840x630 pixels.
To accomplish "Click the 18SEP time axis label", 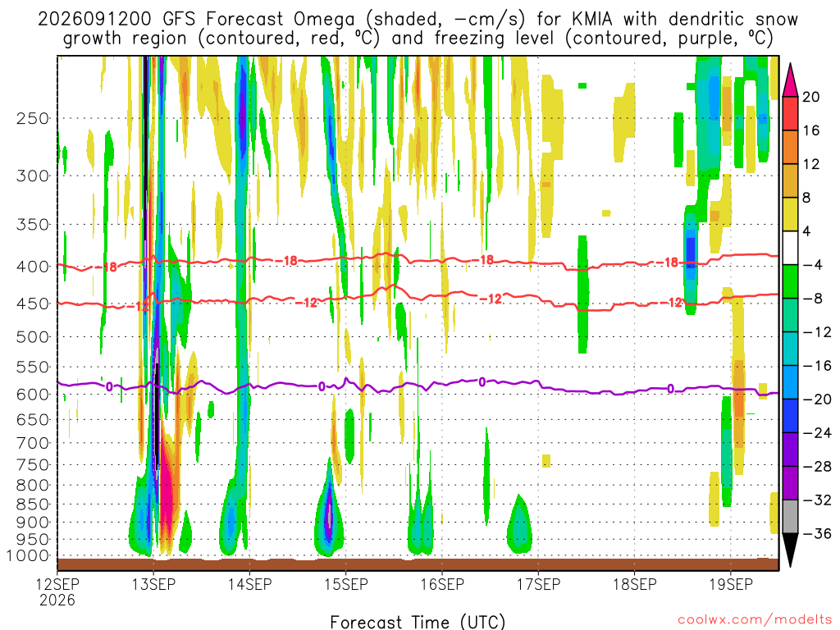I will [x=635, y=584].
